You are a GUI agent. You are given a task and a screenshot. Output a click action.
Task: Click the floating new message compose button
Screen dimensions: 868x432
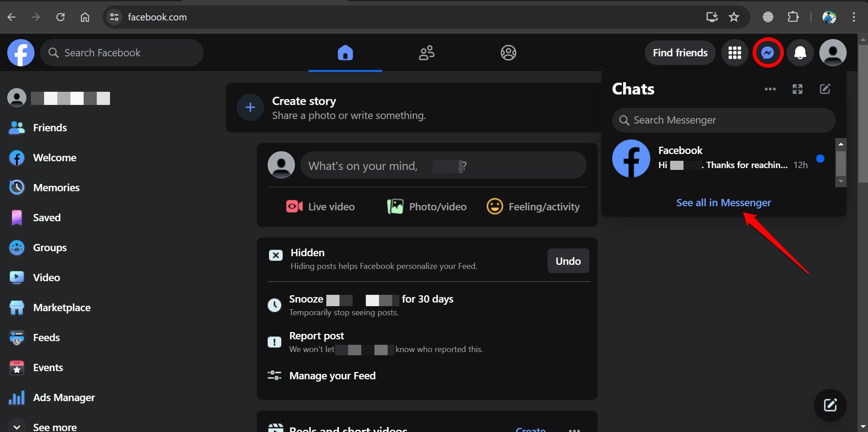pyautogui.click(x=830, y=405)
